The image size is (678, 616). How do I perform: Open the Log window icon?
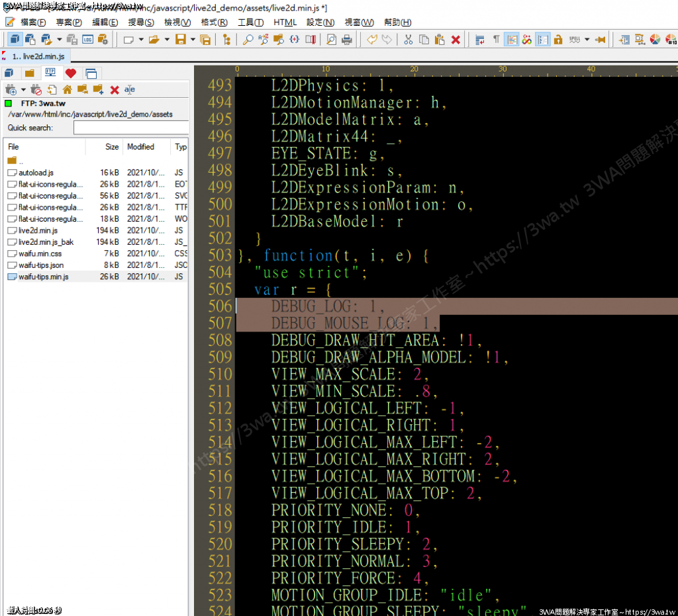(x=87, y=40)
